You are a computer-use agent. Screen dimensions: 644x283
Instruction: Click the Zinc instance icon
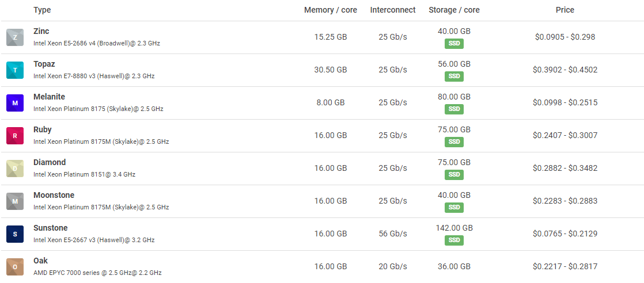tap(15, 37)
